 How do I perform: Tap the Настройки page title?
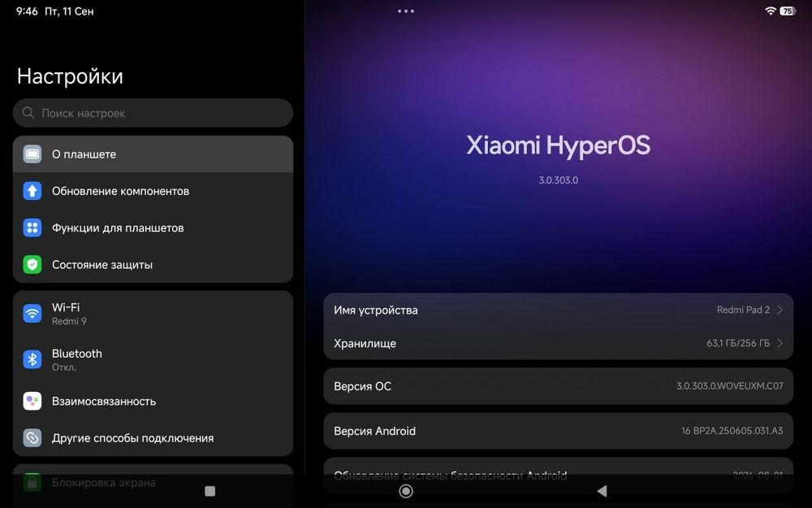[70, 76]
